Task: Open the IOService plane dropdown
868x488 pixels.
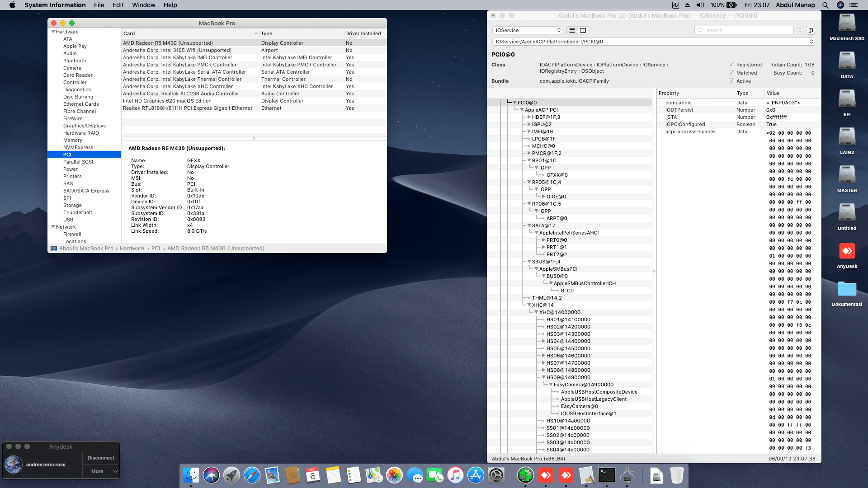Action: [527, 30]
